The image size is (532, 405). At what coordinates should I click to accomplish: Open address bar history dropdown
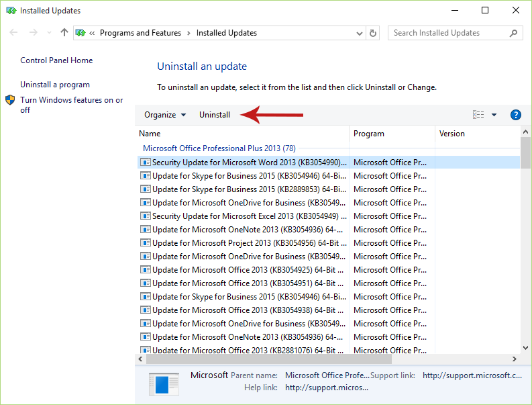360,34
